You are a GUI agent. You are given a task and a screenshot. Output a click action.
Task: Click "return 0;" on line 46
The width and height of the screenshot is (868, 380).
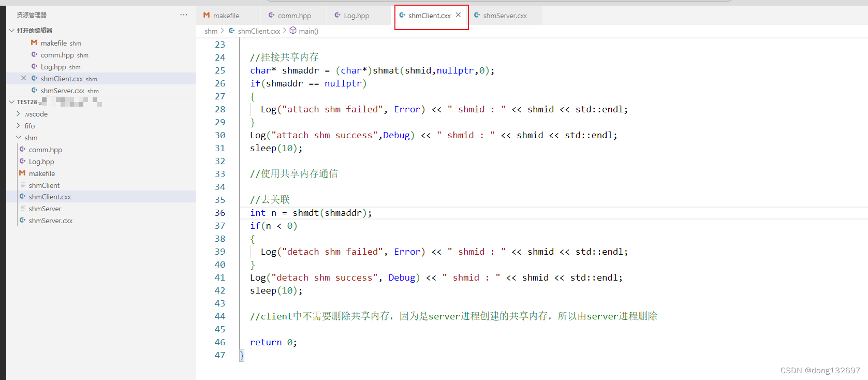coord(273,342)
